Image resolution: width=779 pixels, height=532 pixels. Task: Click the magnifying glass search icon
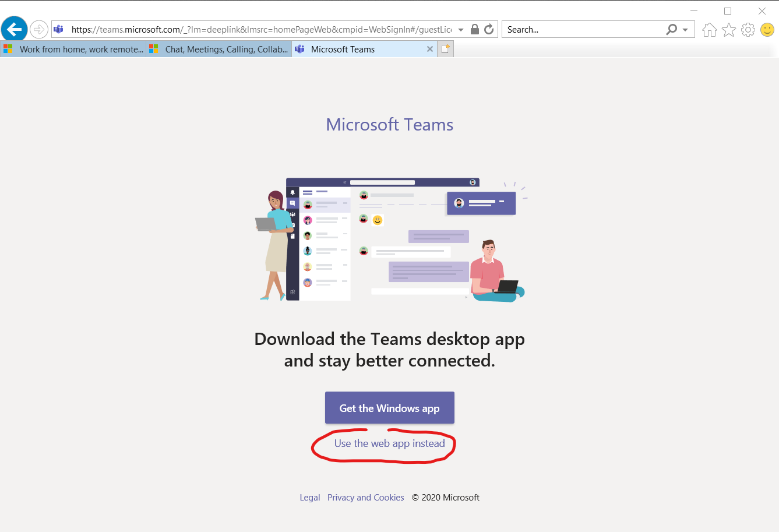(x=672, y=29)
